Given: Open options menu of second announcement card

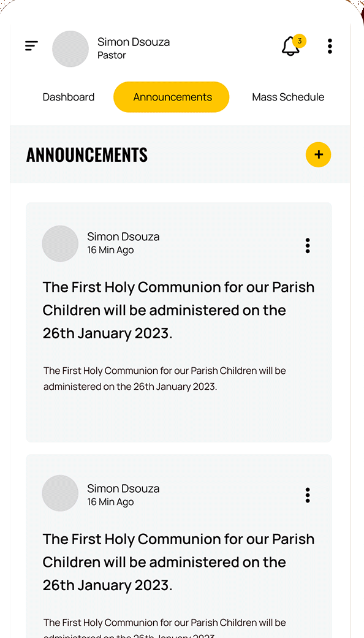Looking at the screenshot, I should click(308, 495).
